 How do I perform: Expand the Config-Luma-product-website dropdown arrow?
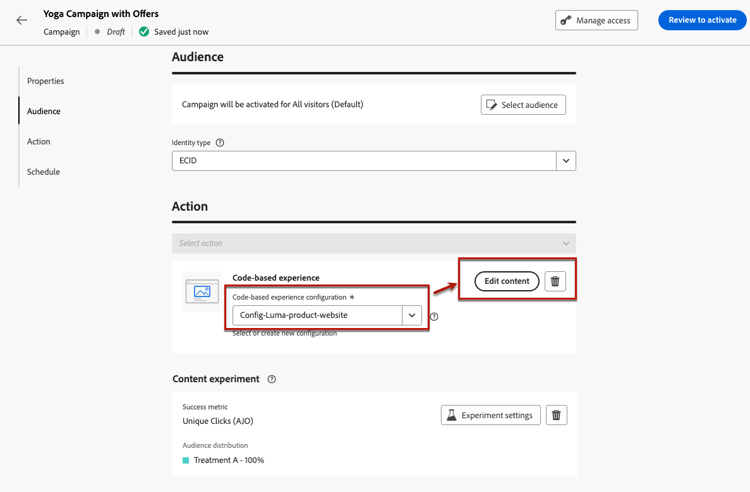[x=412, y=315]
